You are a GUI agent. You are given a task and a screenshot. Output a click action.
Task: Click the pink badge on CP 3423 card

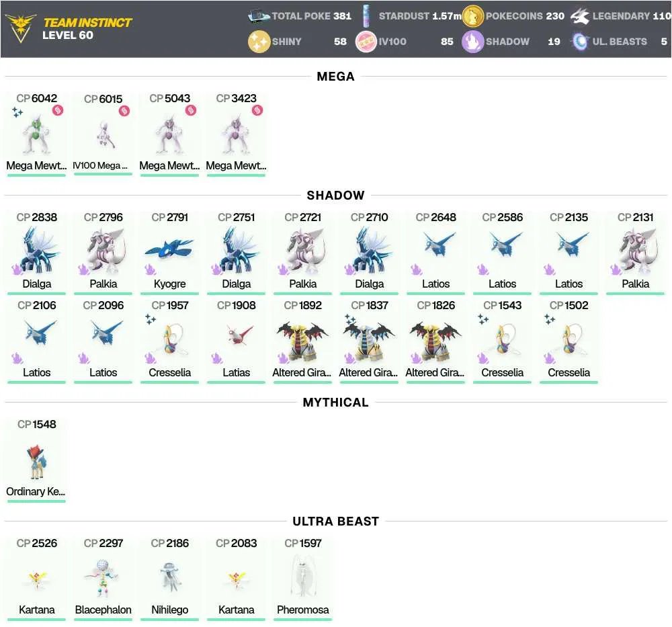pos(257,110)
